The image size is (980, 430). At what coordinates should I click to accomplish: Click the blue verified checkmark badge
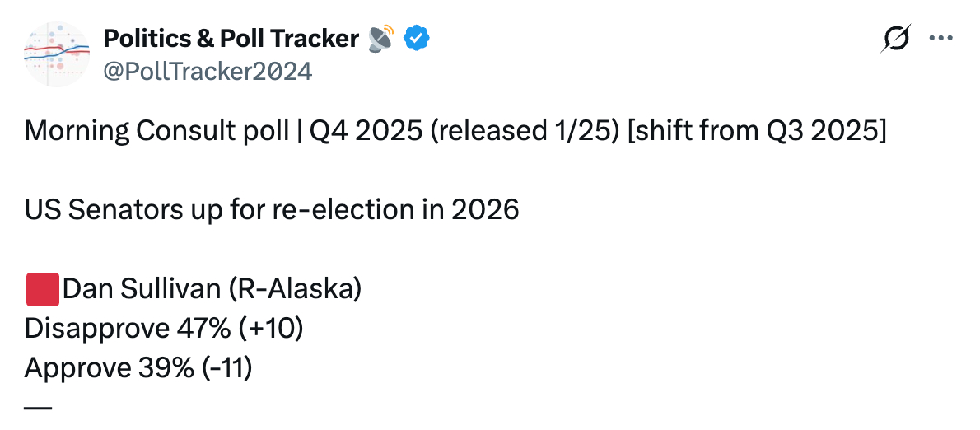pos(416,38)
